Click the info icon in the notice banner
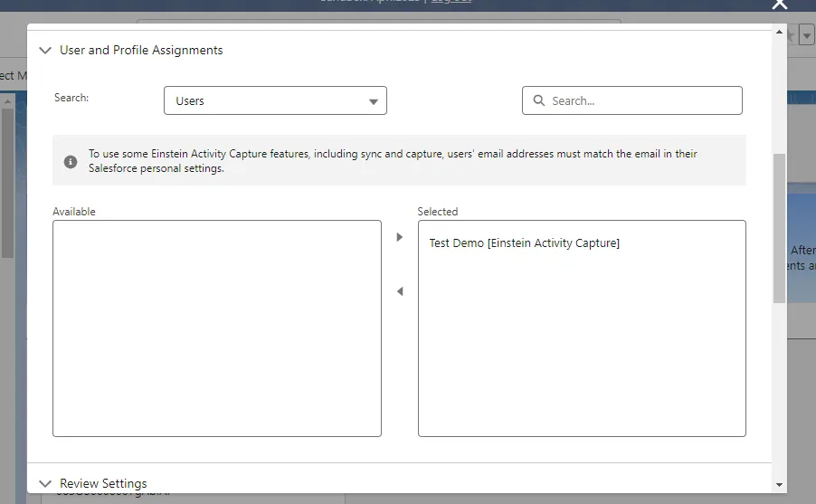The image size is (816, 504). click(x=71, y=161)
